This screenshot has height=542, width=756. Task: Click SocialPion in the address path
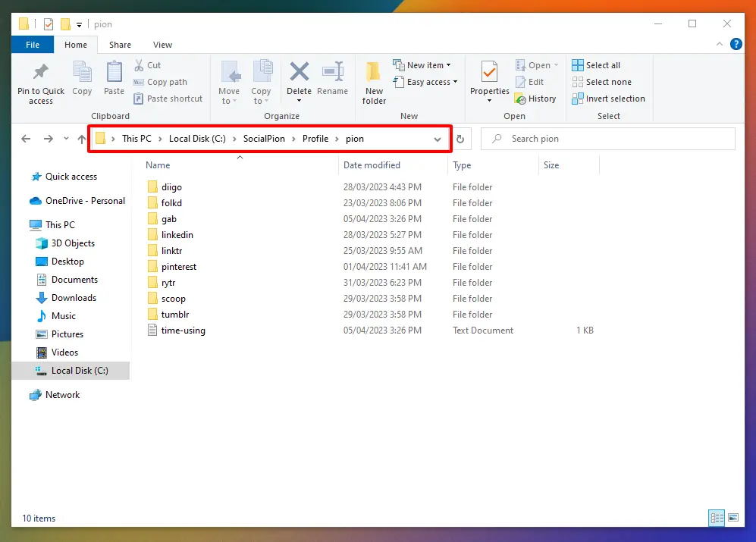coord(264,139)
